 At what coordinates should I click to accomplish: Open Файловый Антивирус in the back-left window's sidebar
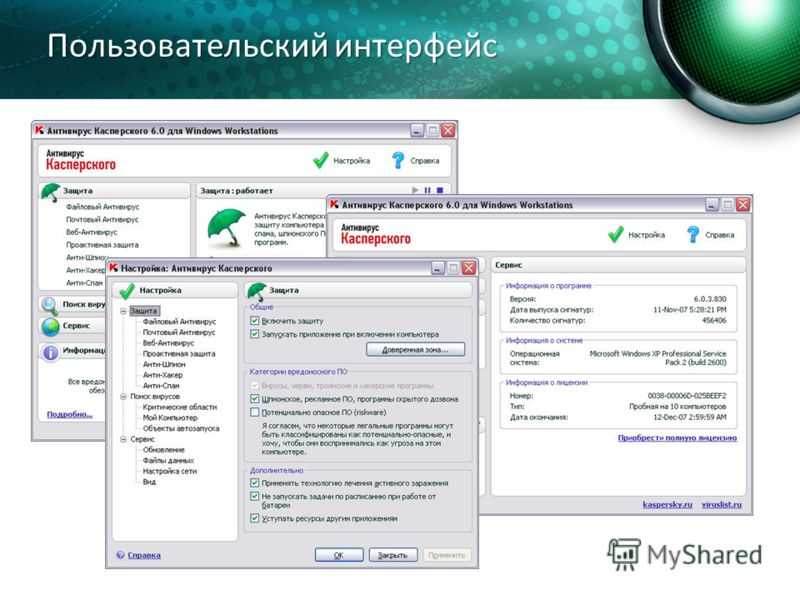(103, 207)
